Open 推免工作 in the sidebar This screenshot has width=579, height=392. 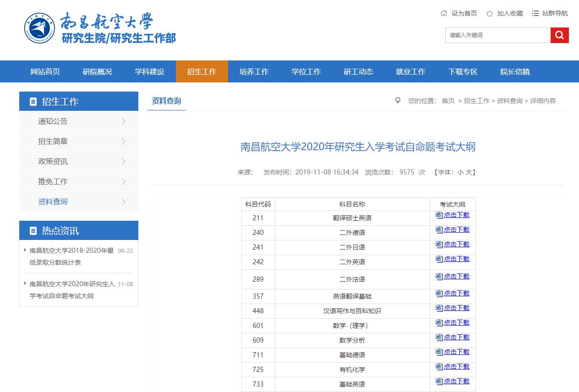tap(53, 182)
